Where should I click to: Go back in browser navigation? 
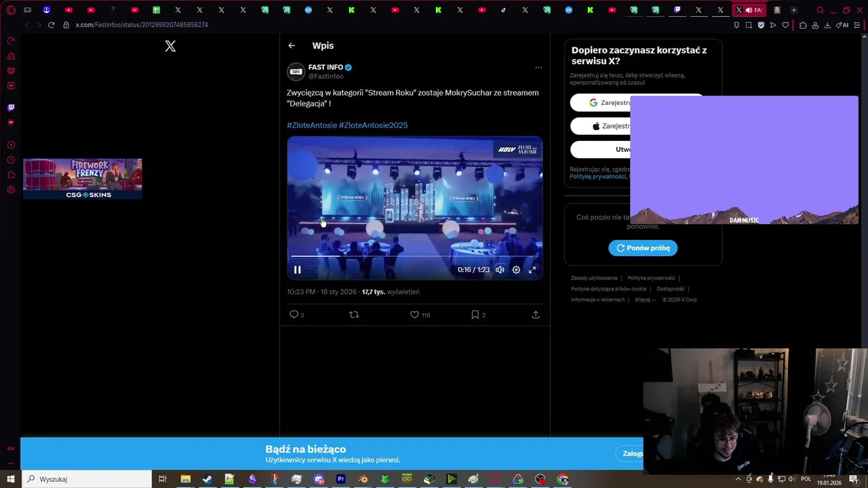click(26, 25)
